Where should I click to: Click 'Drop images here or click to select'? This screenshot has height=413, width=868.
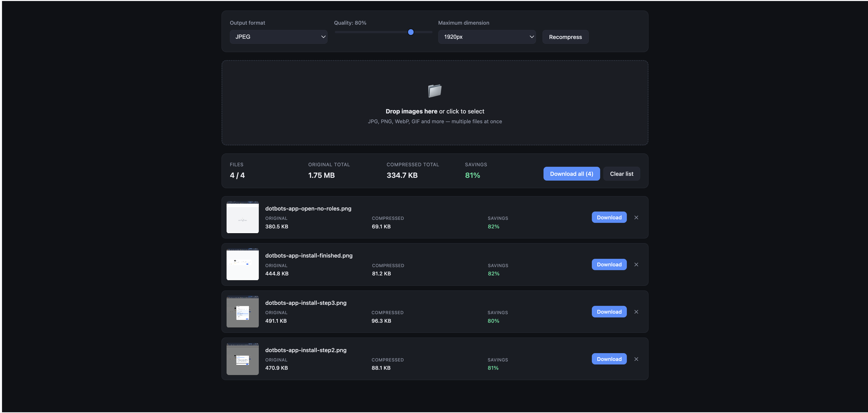435,111
